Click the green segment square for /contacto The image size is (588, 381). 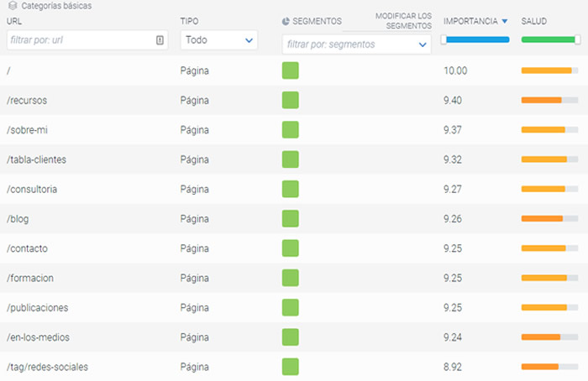click(291, 248)
